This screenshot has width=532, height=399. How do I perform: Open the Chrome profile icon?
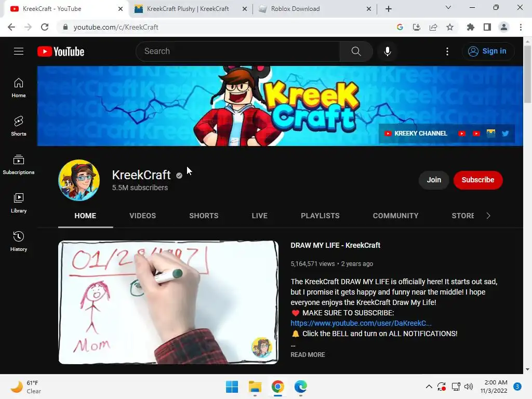(x=504, y=27)
